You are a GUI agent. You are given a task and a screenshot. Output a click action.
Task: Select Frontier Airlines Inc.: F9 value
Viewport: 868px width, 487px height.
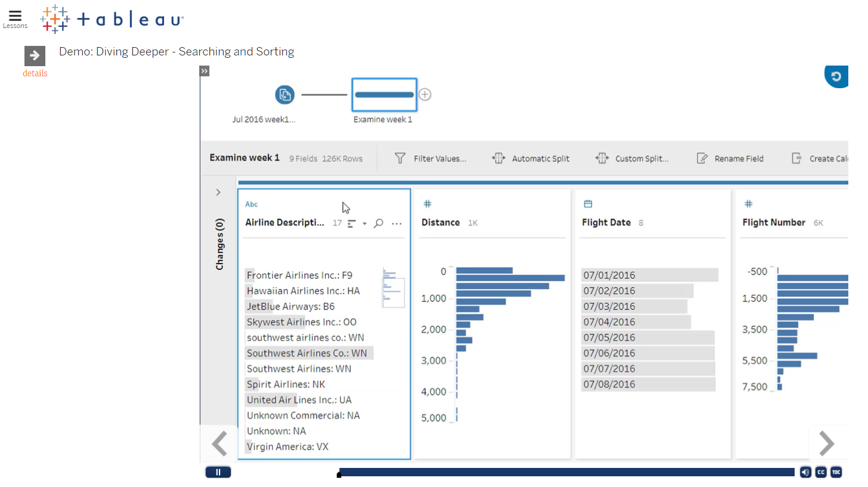point(299,275)
